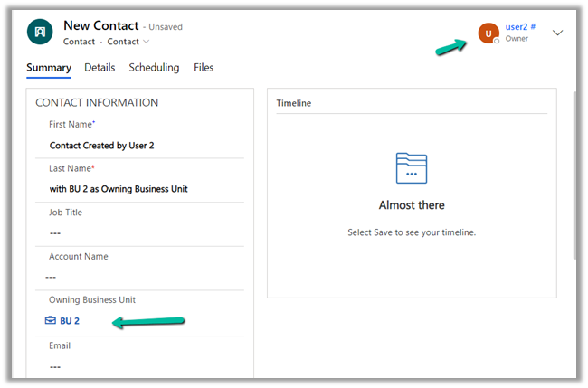The height and width of the screenshot is (388, 588).
Task: Click the Timeline section header
Action: coord(294,103)
